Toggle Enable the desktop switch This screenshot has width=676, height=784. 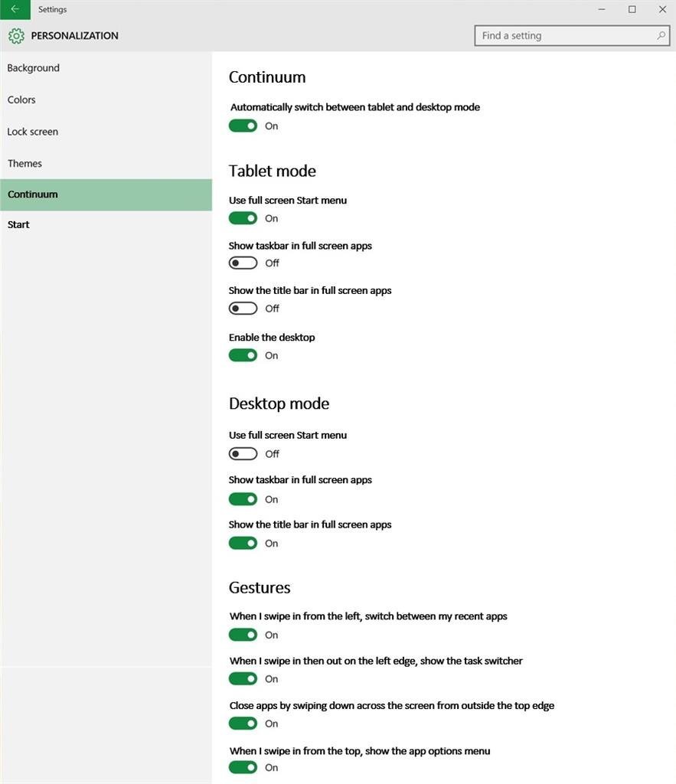coord(243,355)
